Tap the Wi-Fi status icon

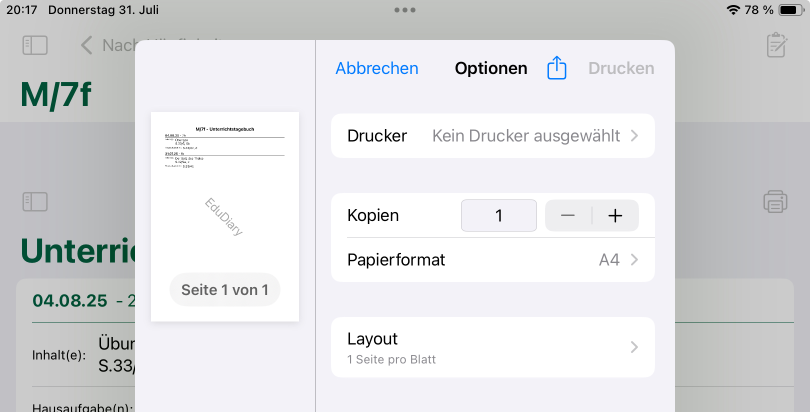click(733, 10)
